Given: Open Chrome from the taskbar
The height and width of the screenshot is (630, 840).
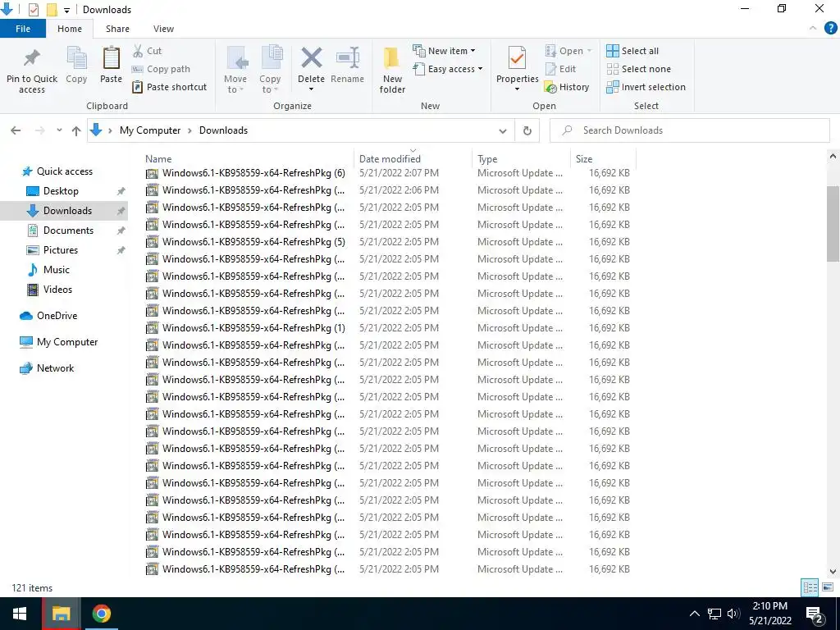Looking at the screenshot, I should click(101, 614).
